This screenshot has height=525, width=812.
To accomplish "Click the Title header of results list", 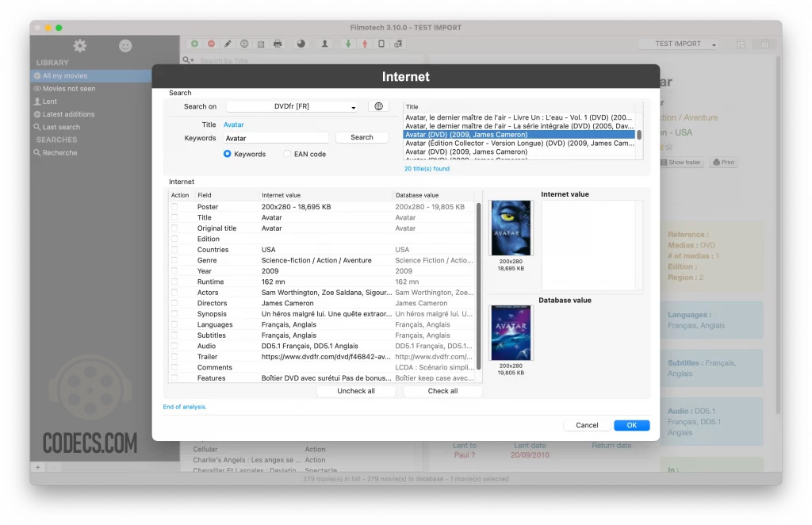I will coord(519,106).
